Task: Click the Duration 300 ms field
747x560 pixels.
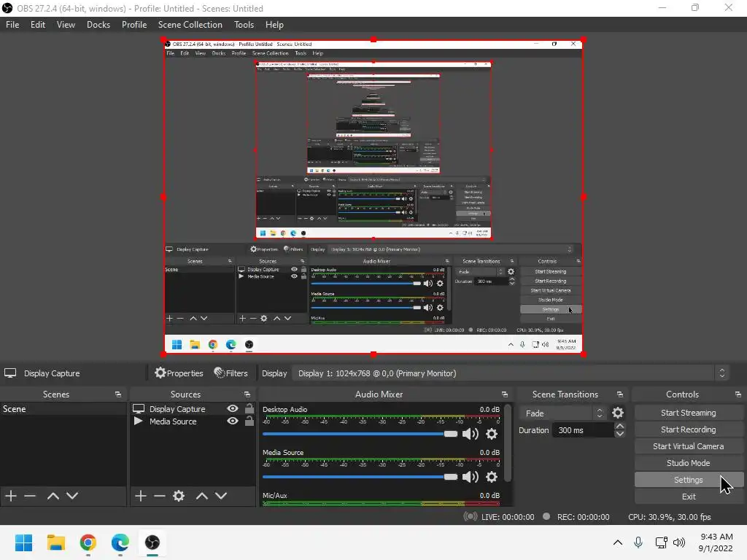Action: pos(583,430)
